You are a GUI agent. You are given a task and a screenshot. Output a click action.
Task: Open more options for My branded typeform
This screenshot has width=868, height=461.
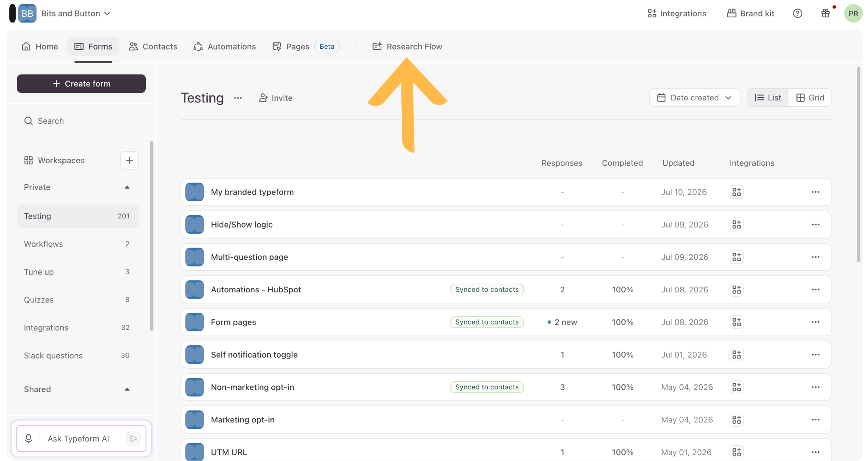tap(815, 192)
